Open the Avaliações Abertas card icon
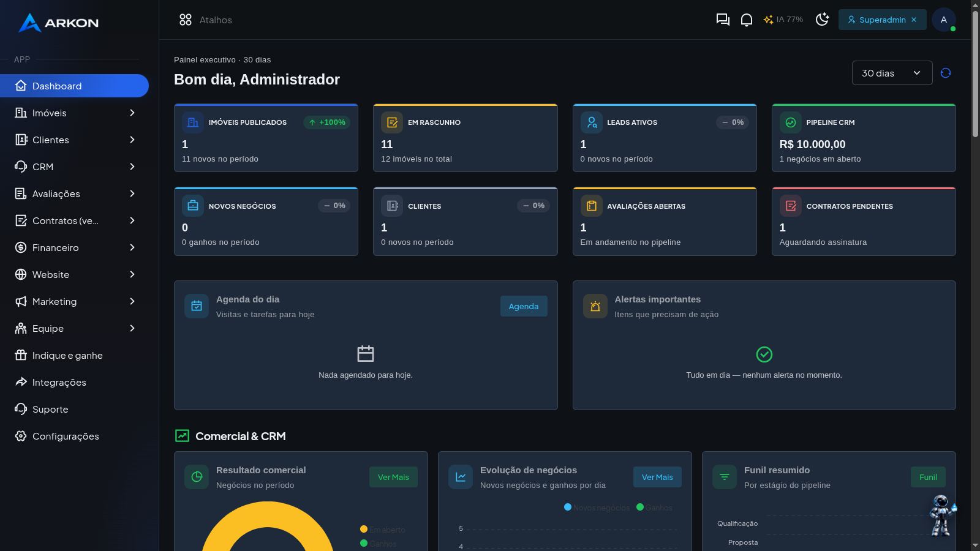980x551 pixels. [x=592, y=206]
